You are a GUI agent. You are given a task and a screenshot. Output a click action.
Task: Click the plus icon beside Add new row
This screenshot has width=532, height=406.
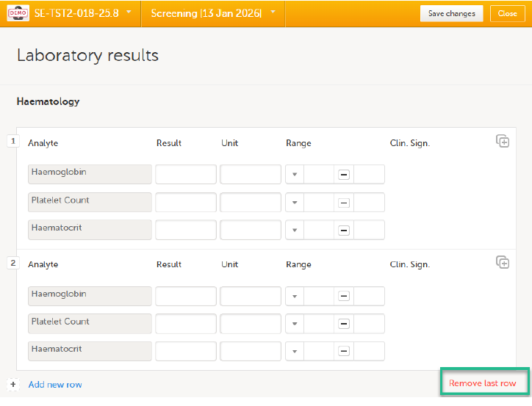[x=13, y=384]
